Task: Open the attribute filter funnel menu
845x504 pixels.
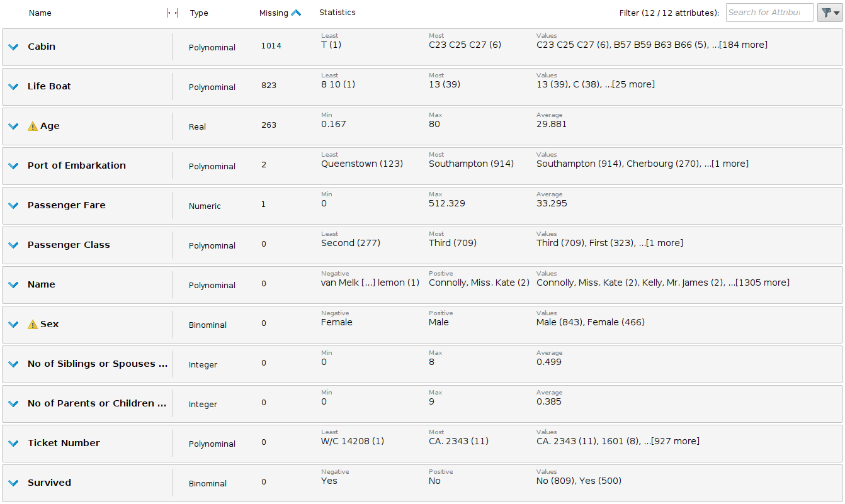Action: coord(829,13)
